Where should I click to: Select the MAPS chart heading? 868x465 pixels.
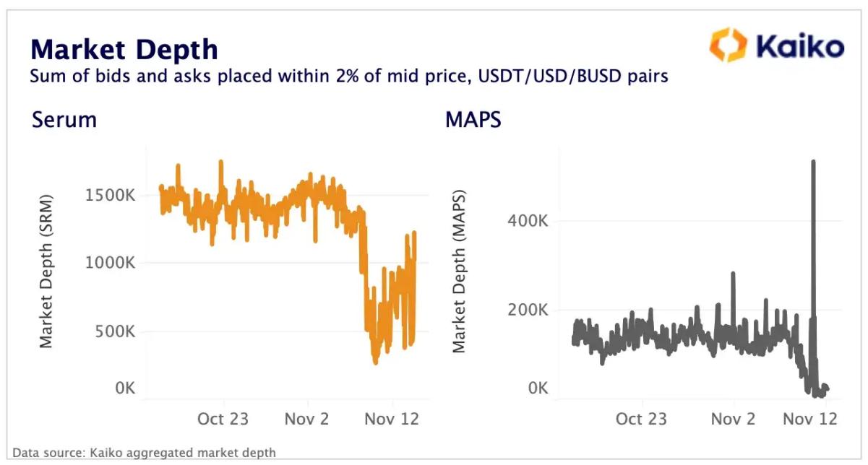point(473,119)
